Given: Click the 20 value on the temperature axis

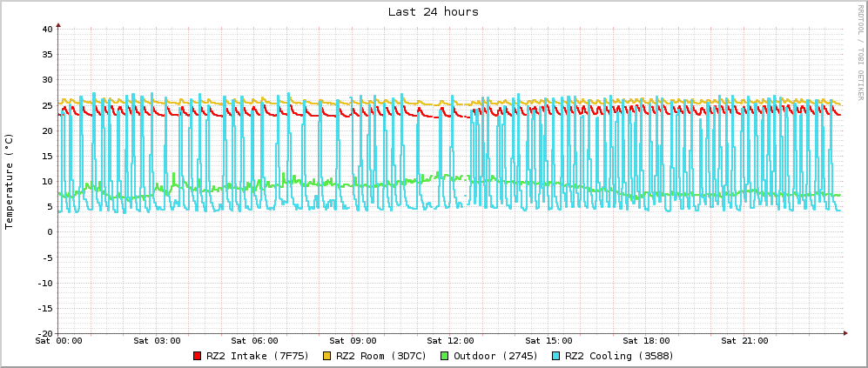Looking at the screenshot, I should (47, 130).
